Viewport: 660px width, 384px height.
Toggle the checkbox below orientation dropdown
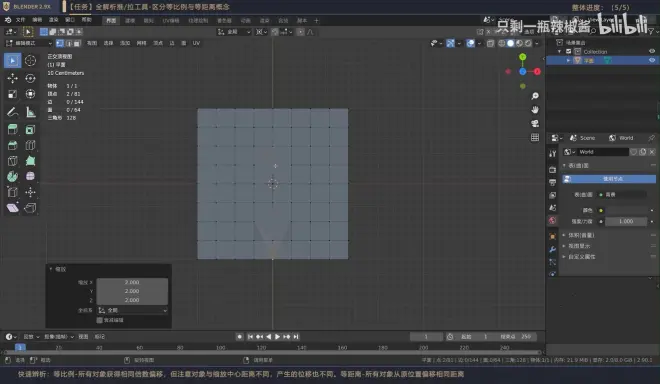pos(100,320)
